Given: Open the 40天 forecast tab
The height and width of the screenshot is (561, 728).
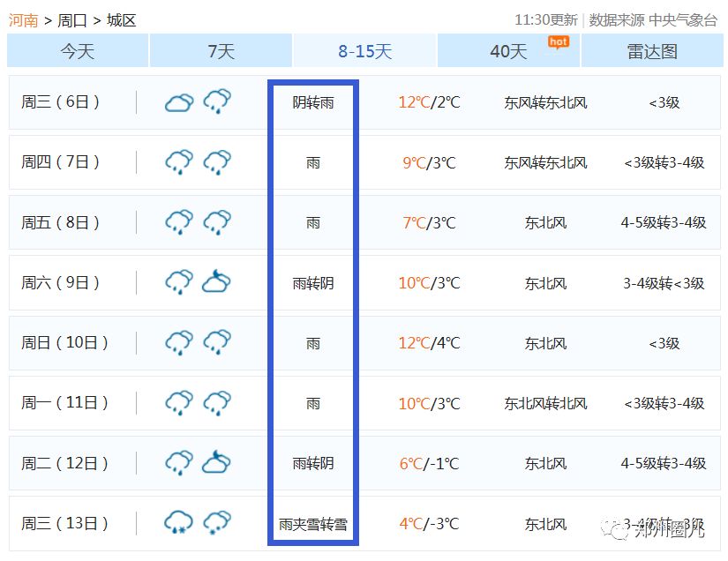Looking at the screenshot, I should click(x=508, y=51).
